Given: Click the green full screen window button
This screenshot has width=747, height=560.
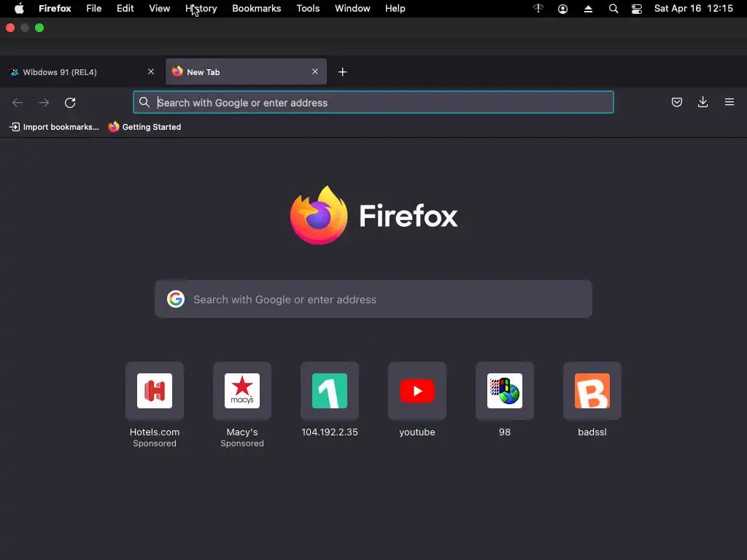Looking at the screenshot, I should [39, 28].
